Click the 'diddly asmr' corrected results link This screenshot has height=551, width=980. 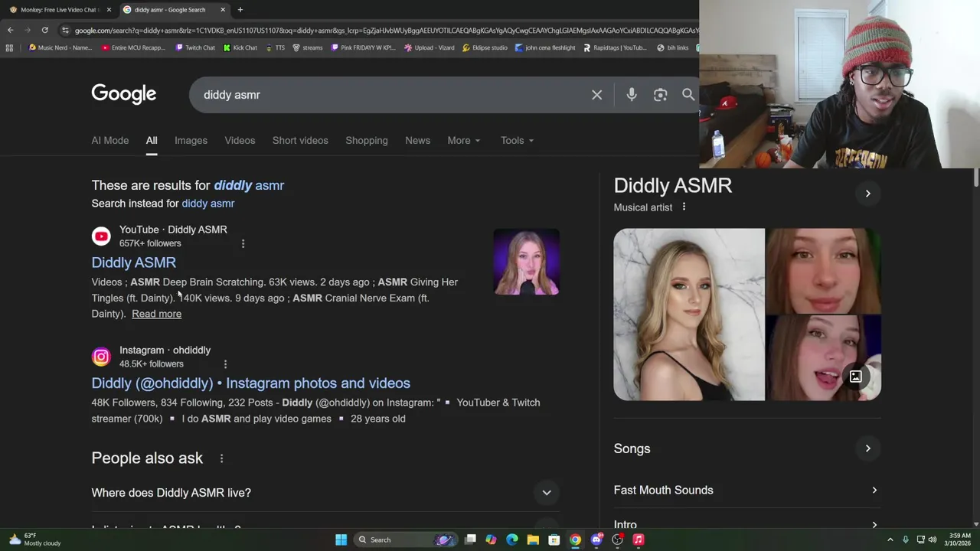[x=249, y=185]
